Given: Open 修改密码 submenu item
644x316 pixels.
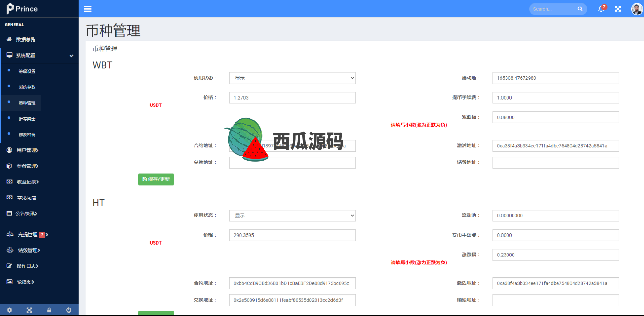Looking at the screenshot, I should click(x=27, y=135).
